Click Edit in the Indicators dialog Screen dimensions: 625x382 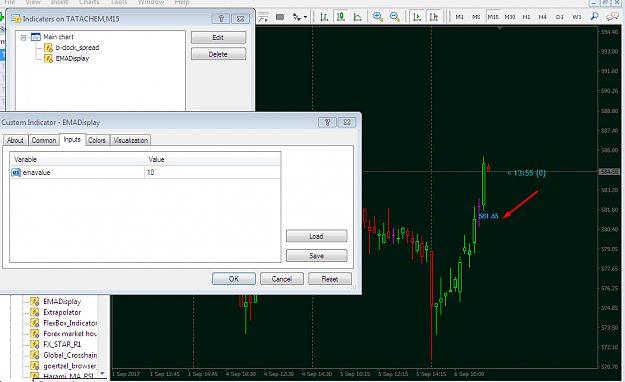click(218, 37)
